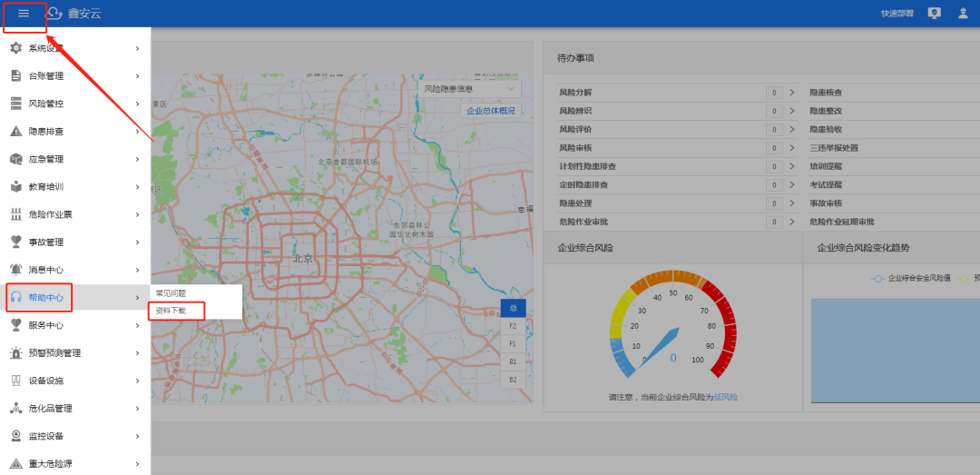Click the 帮助中心 headphones icon
Viewport: 980px width, 475px height.
coord(15,298)
